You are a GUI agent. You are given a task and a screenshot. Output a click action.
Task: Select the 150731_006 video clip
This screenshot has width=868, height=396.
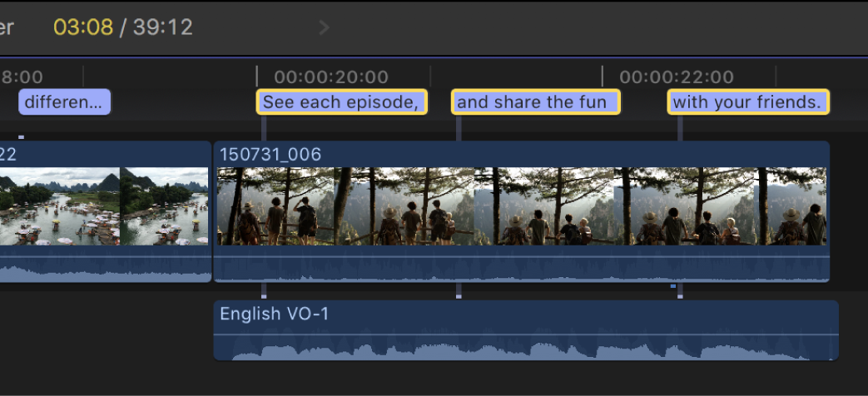pyautogui.click(x=522, y=212)
